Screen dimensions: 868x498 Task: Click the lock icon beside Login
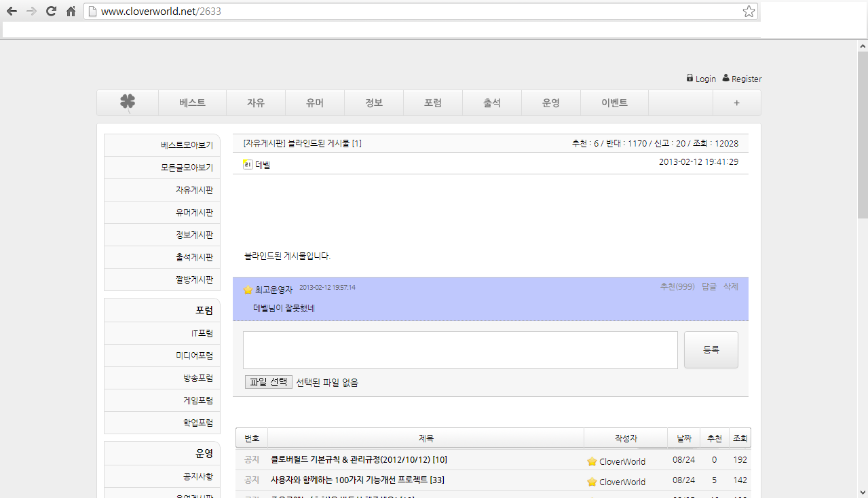pos(690,78)
